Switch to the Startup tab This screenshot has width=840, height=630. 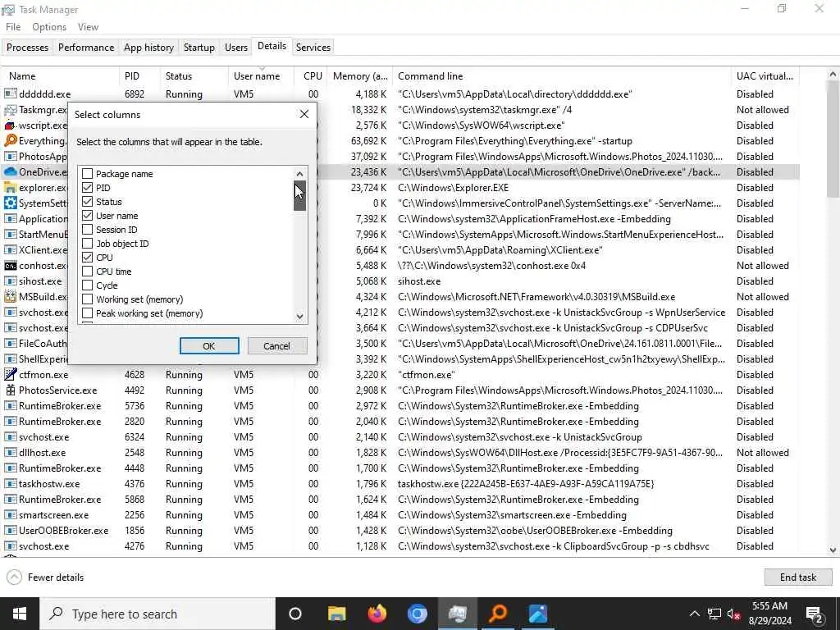click(x=199, y=47)
